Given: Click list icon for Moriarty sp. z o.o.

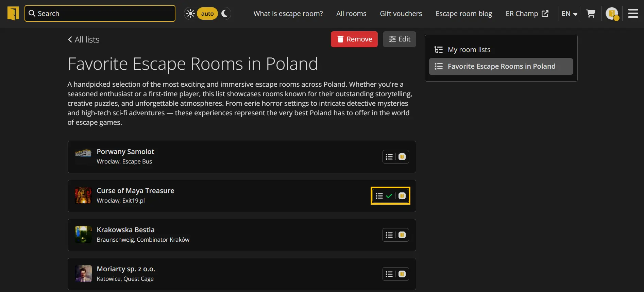Looking at the screenshot, I should (389, 274).
